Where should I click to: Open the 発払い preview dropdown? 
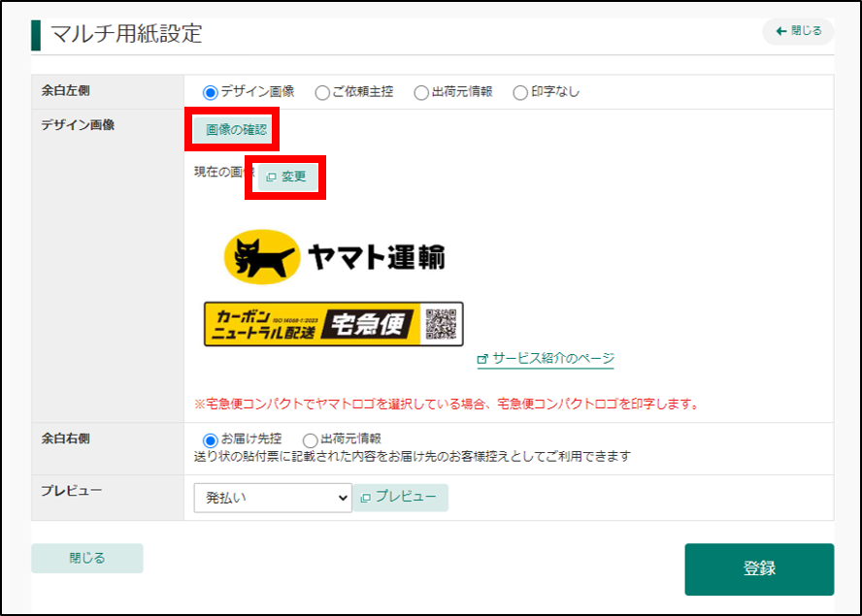273,498
